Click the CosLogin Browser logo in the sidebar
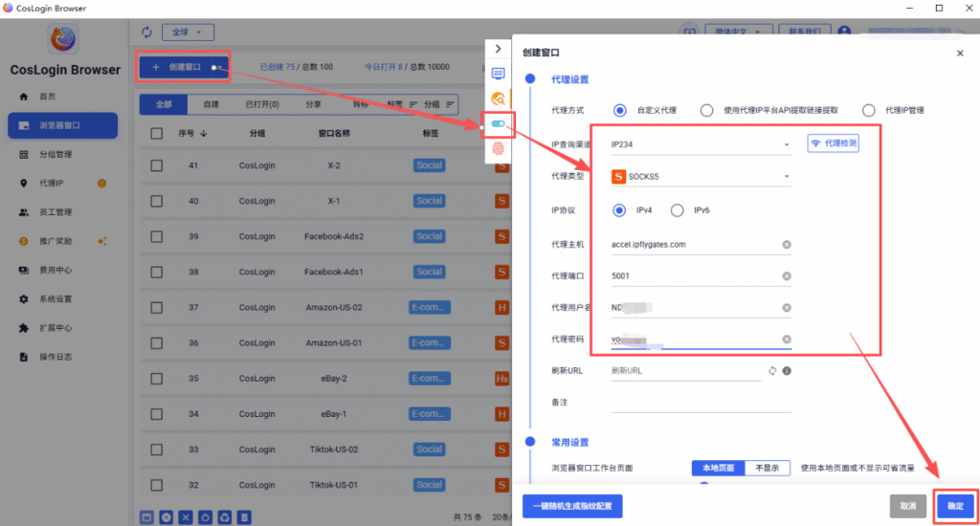The image size is (980, 526). [63, 39]
